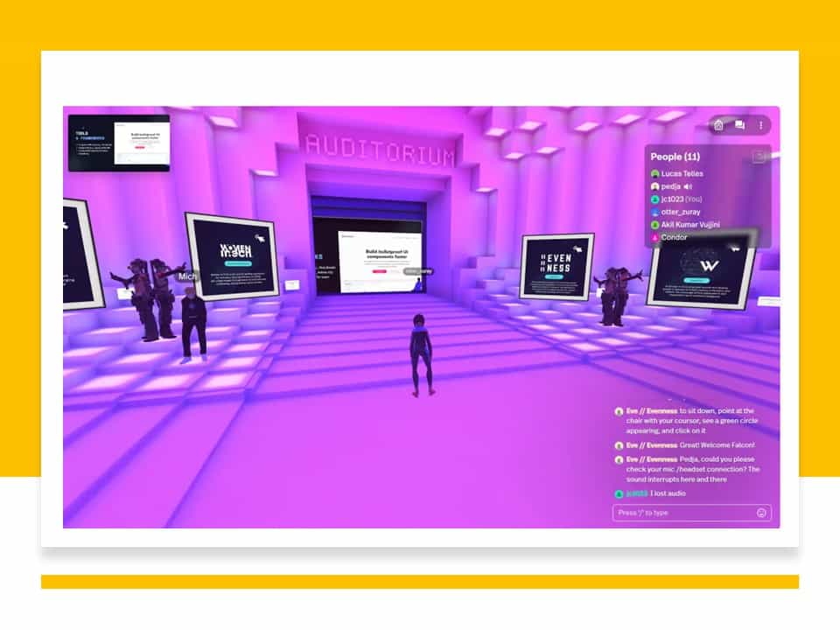
Task: Click Condor's pink avatar icon
Action: pos(654,237)
